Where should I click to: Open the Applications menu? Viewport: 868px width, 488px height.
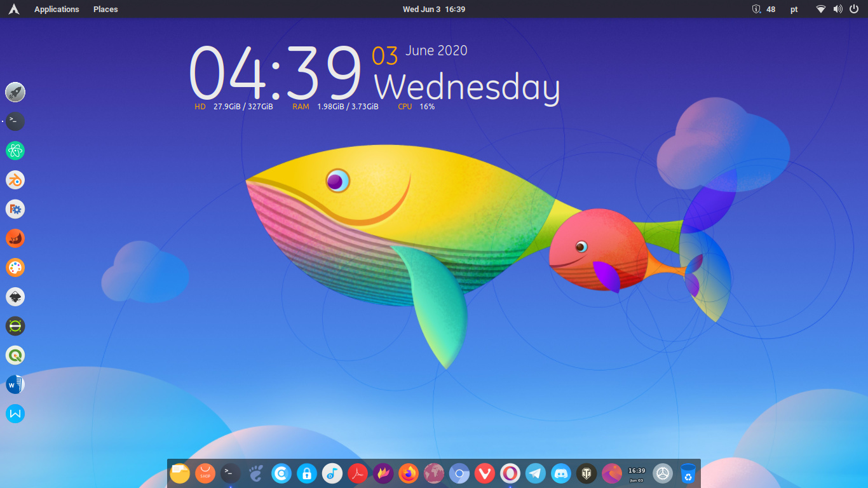[57, 9]
